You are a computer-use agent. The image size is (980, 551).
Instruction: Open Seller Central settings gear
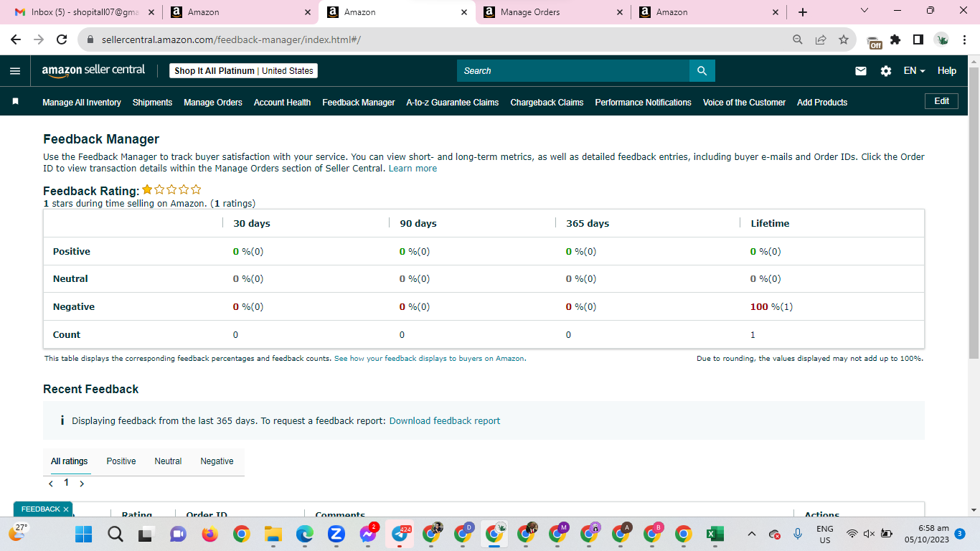pyautogui.click(x=886, y=71)
